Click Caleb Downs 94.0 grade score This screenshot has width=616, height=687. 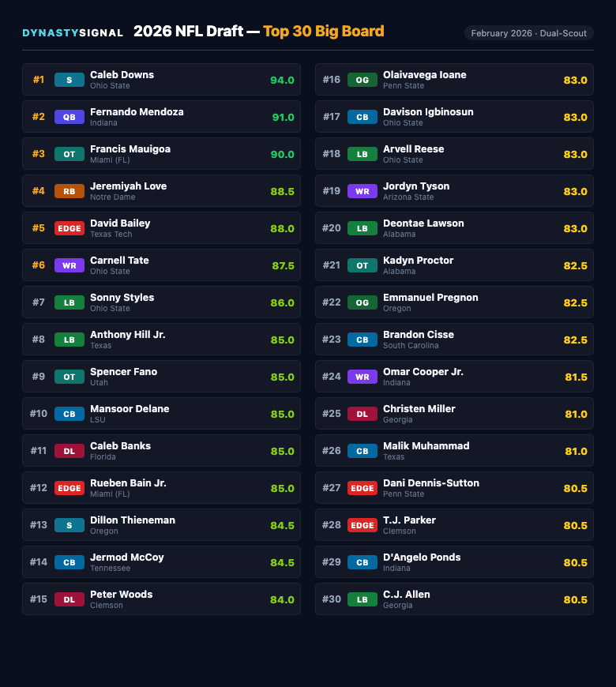[282, 80]
